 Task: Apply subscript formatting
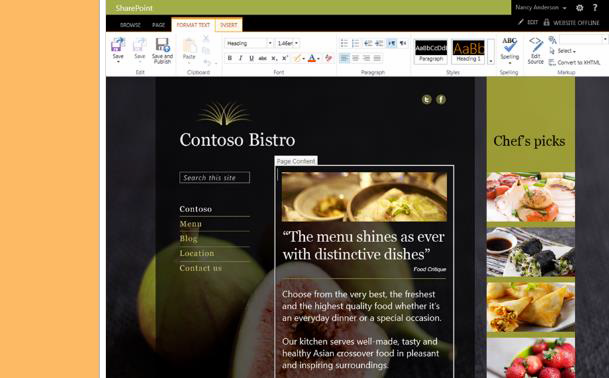click(274, 58)
